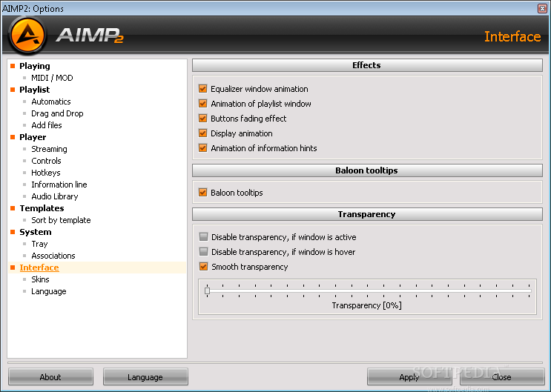This screenshot has height=392, width=551.
Task: Open the Player settings section
Action: tap(33, 137)
